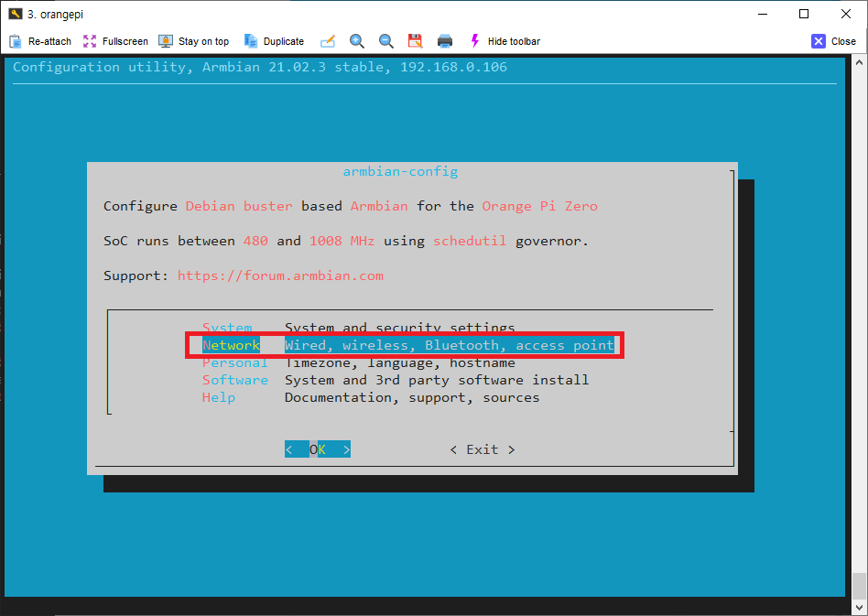Print terminal using the printer icon

tap(444, 41)
